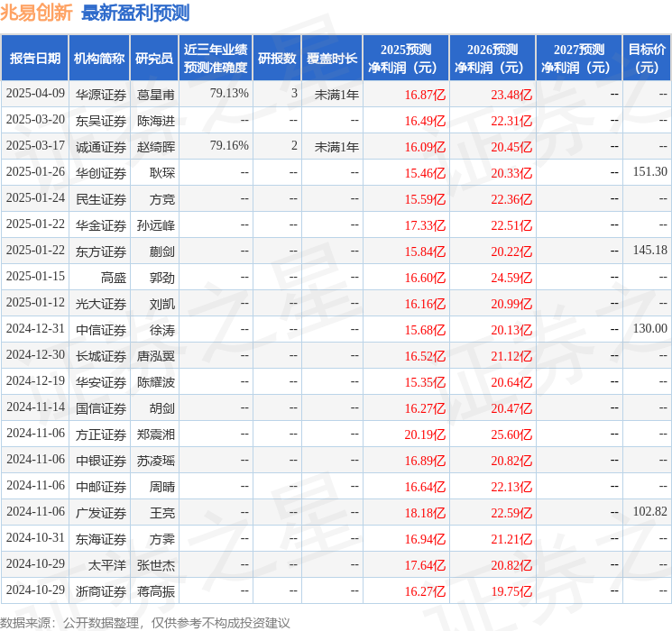Select the 方正证券 cell
The image size is (672, 631).
(101, 434)
